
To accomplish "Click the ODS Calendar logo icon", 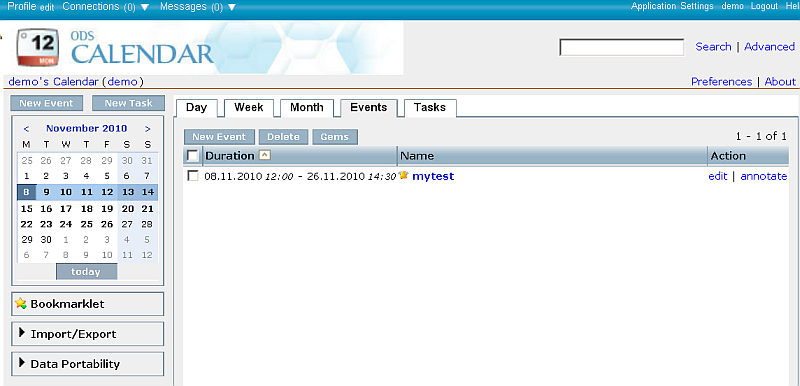I will tap(38, 47).
